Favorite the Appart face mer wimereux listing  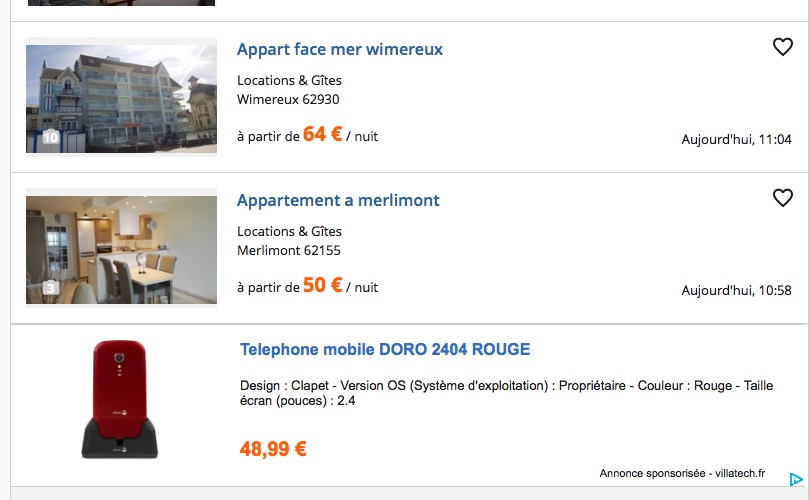(x=783, y=47)
